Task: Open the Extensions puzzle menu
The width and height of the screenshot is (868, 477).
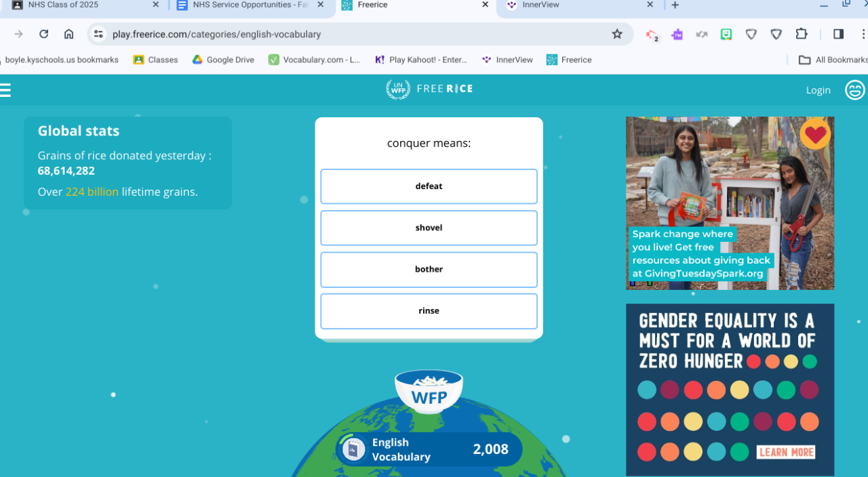Action: 802,34
